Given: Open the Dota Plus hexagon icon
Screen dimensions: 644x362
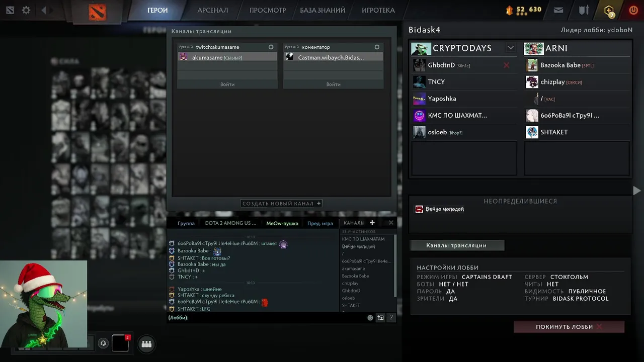Looking at the screenshot, I should click(x=609, y=10).
